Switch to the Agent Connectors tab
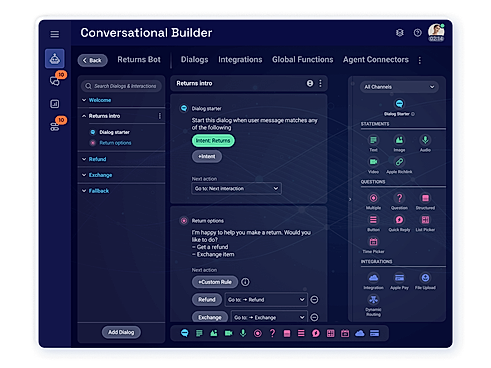The image size is (491, 368). pyautogui.click(x=376, y=60)
